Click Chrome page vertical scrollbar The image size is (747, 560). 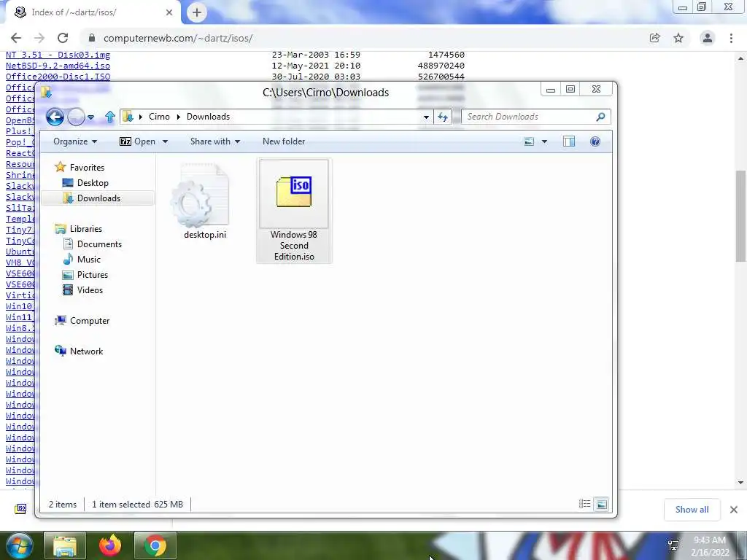coord(740,215)
